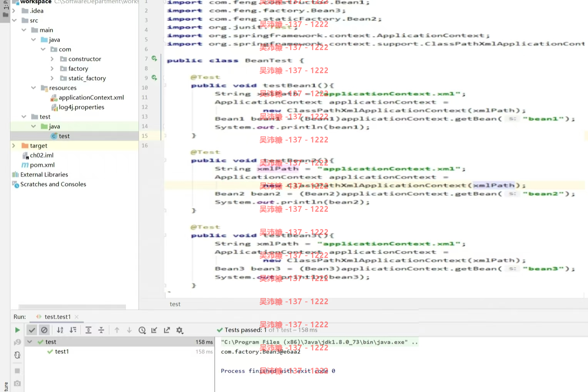Stop the running process square button
This screenshot has width=588, height=392.
tap(17, 371)
